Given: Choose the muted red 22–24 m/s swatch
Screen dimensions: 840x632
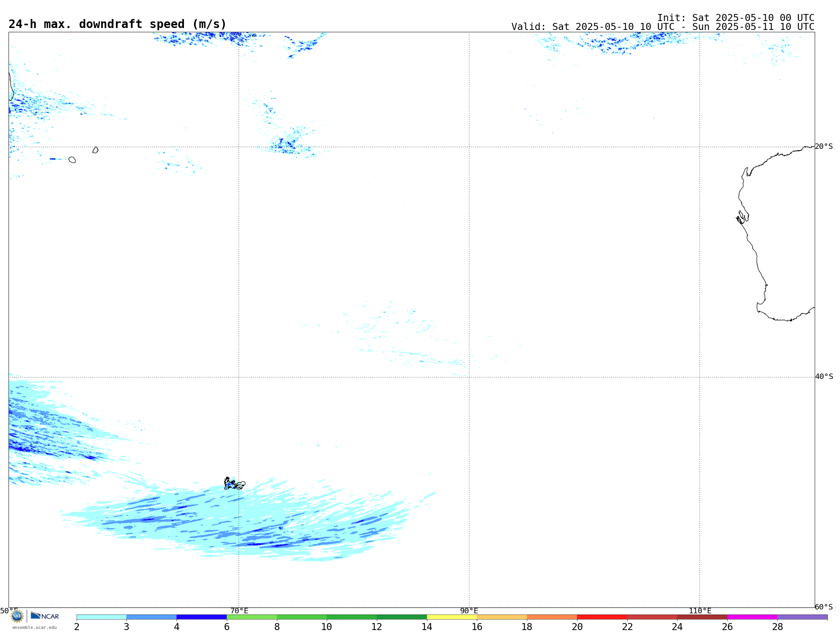Looking at the screenshot, I should coord(652,617).
